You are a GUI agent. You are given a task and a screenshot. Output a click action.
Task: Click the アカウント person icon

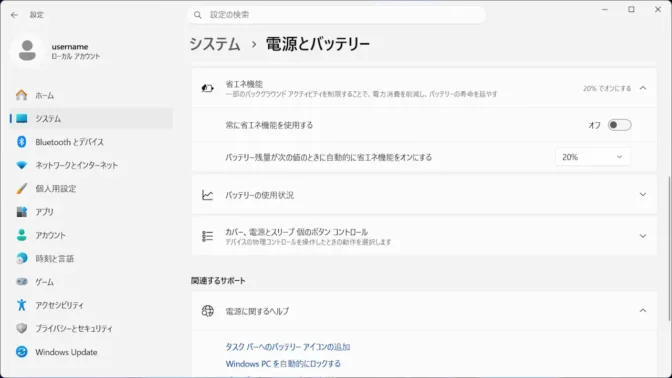(x=21, y=235)
